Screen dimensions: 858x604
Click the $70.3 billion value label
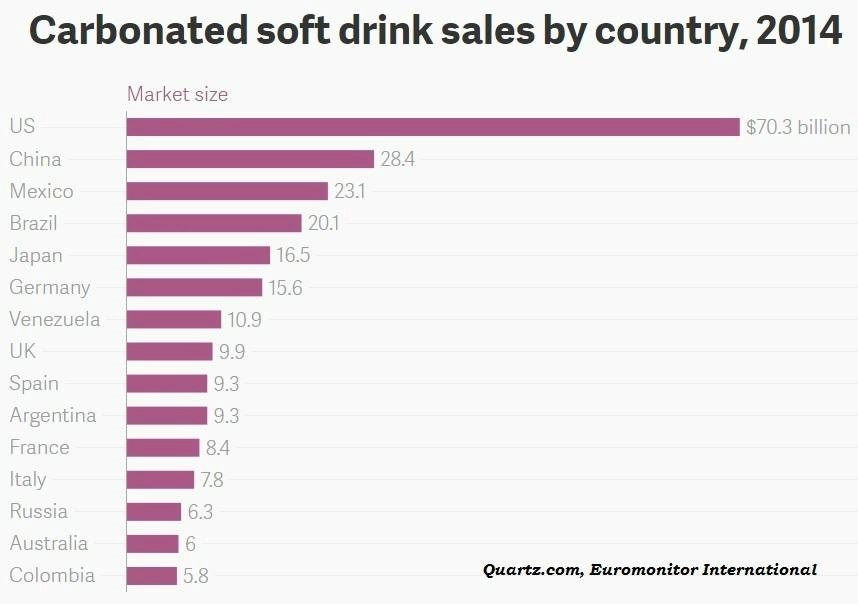point(798,127)
